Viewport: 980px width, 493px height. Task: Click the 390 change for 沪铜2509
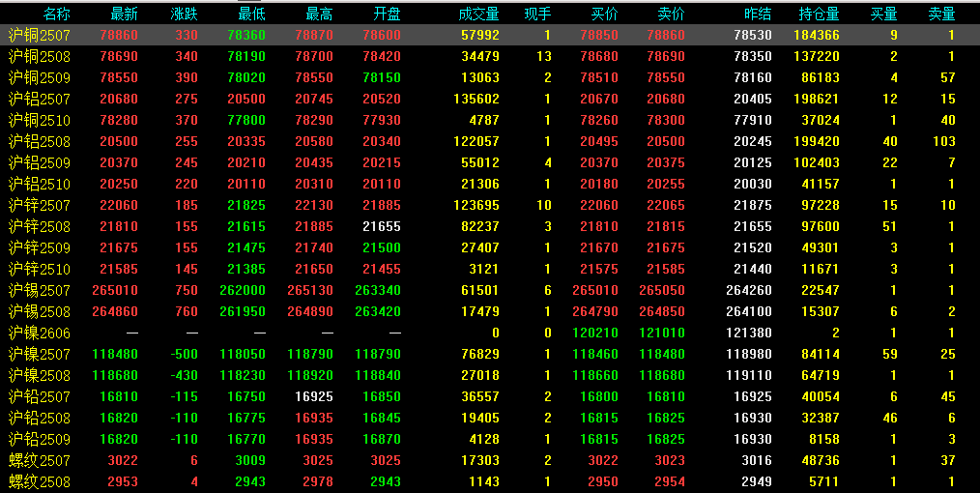pos(187,78)
